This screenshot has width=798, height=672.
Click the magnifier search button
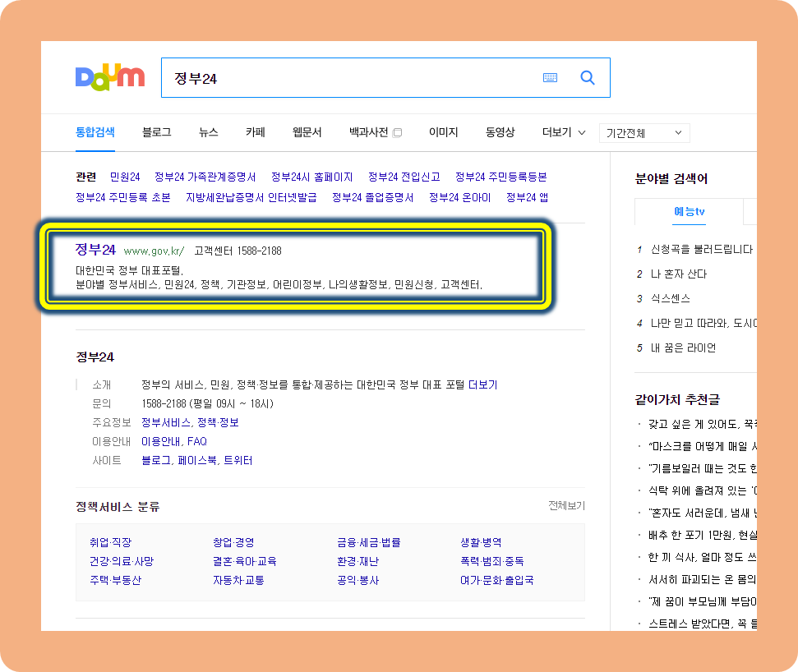coord(588,78)
